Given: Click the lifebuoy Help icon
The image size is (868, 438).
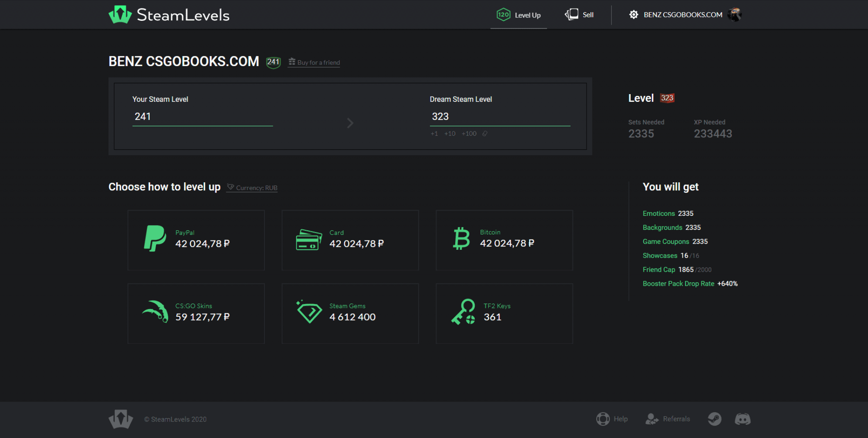Looking at the screenshot, I should point(603,419).
